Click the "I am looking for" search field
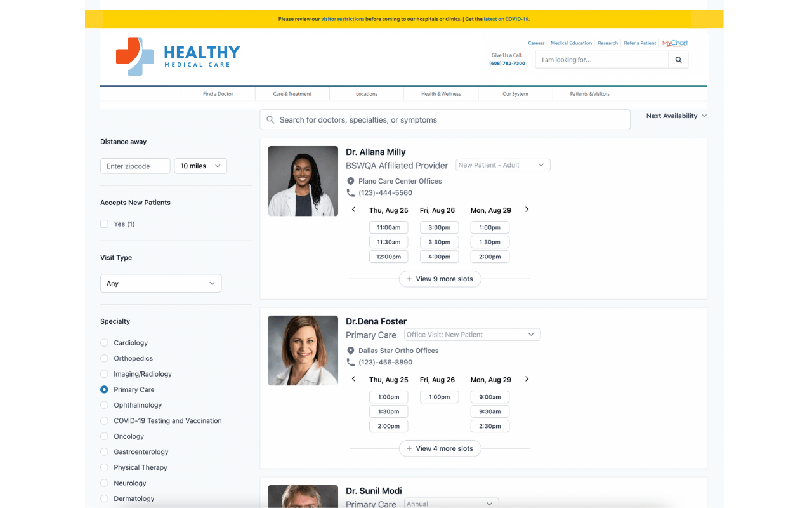Viewport: 812px width, 508px height. (601, 60)
